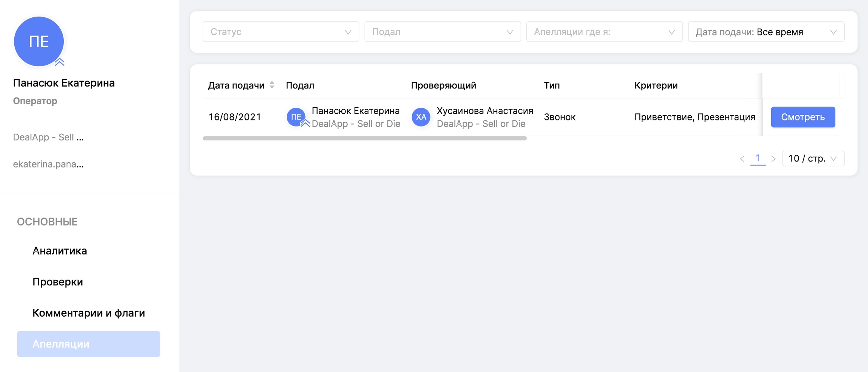Go to next page arrow
The width and height of the screenshot is (868, 372).
click(x=773, y=159)
